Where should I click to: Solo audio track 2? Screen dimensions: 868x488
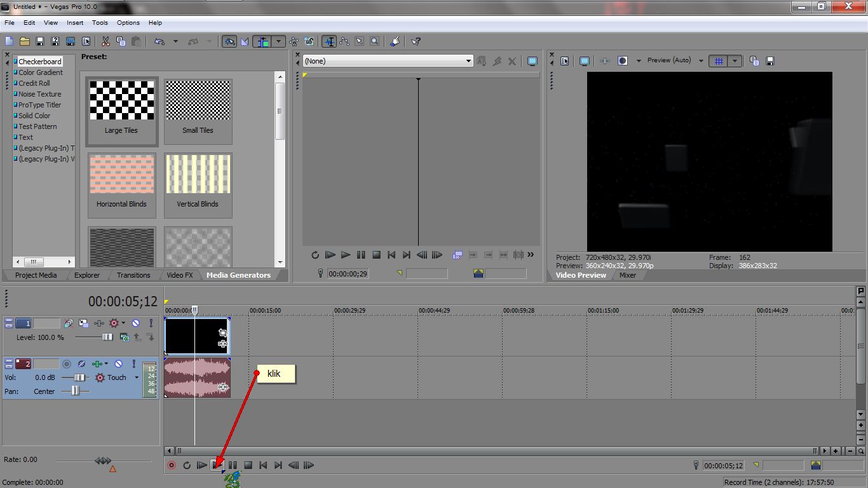[134, 363]
